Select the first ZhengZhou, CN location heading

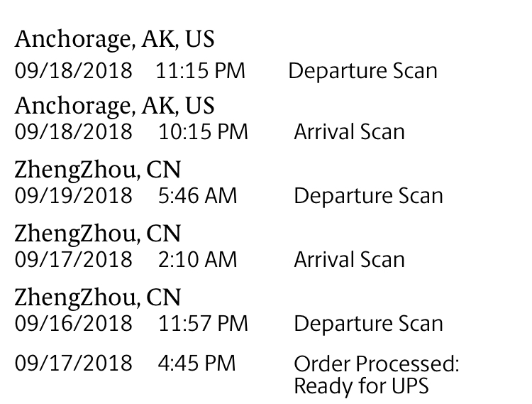98,170
